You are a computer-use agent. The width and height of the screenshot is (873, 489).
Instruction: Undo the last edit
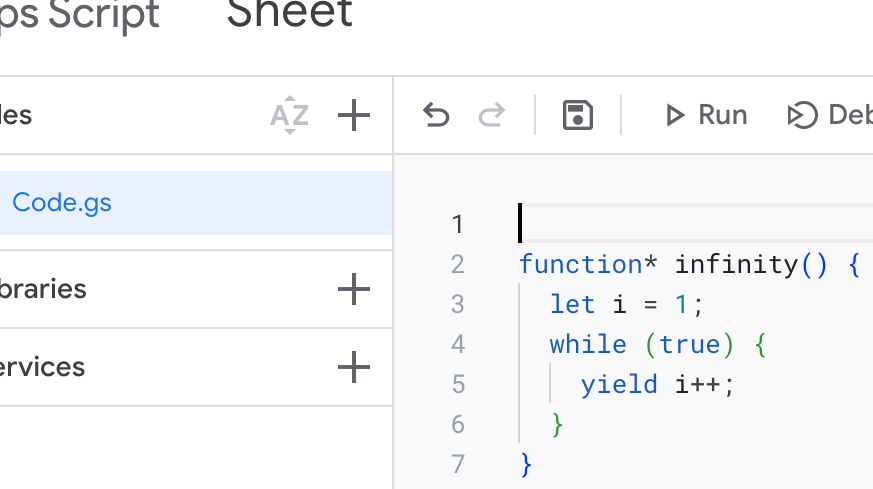tap(436, 116)
